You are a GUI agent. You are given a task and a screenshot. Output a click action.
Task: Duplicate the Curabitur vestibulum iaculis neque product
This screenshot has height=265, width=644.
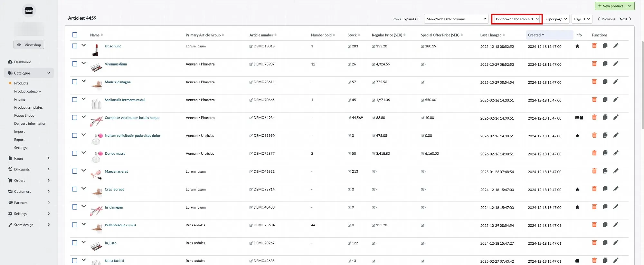coord(605,117)
